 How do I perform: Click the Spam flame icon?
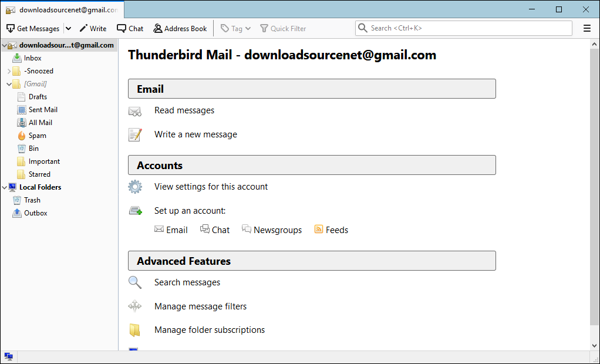pos(21,136)
